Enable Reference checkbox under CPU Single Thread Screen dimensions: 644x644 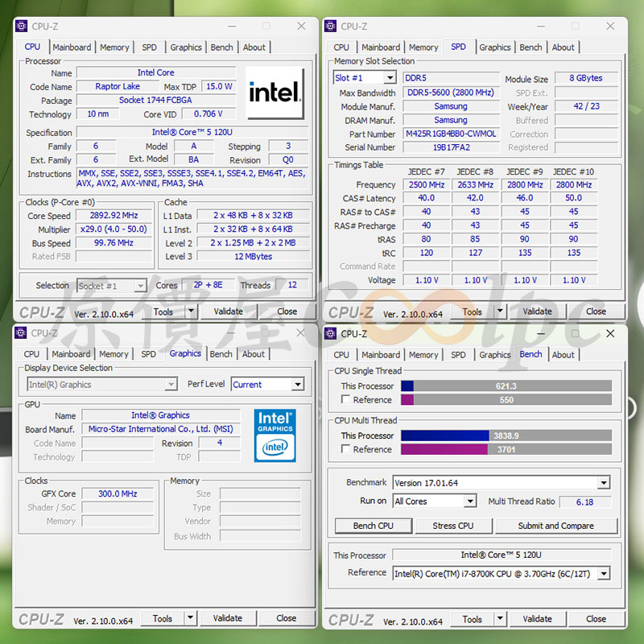click(346, 399)
